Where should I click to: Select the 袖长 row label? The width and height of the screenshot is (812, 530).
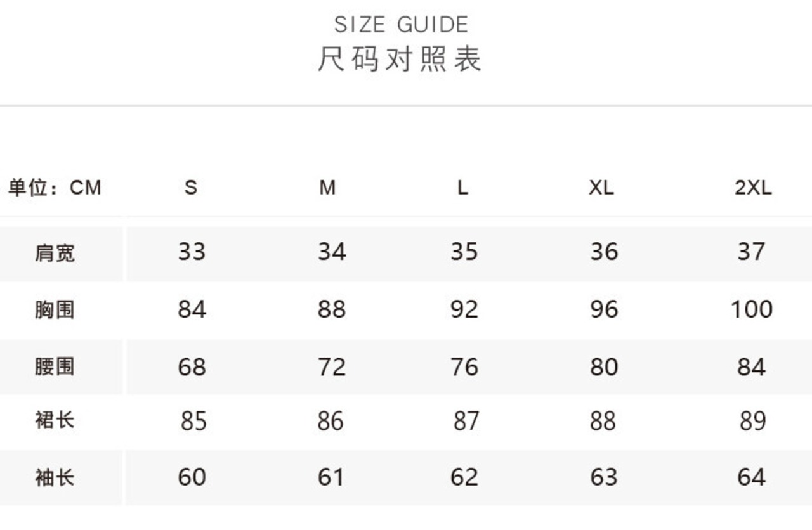point(55,477)
